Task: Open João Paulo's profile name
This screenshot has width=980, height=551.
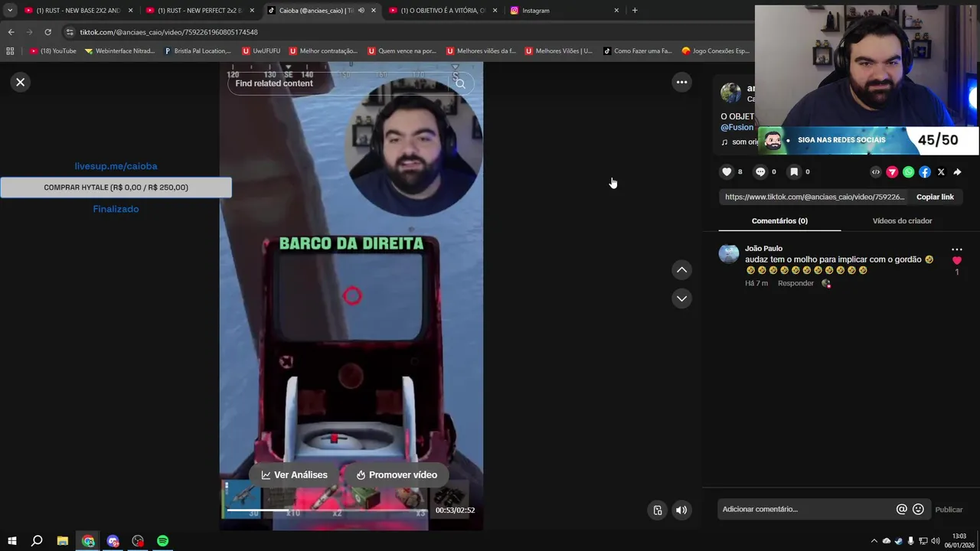Action: (x=763, y=248)
